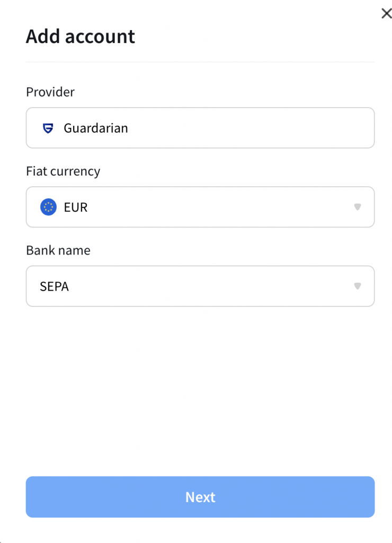Click the Next button

click(x=200, y=497)
